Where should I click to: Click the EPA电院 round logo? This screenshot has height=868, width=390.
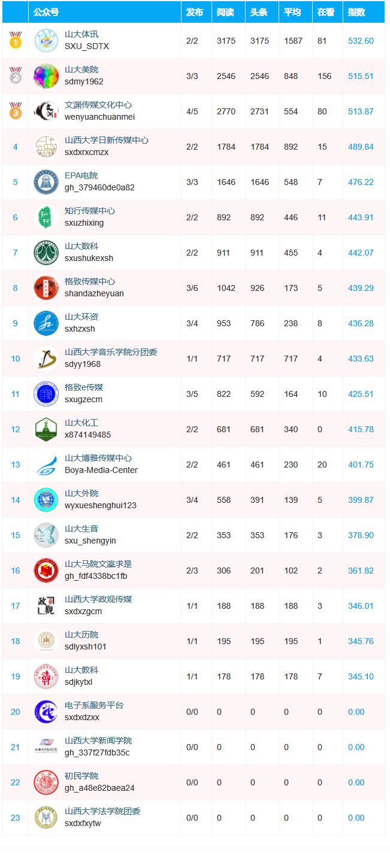click(46, 182)
